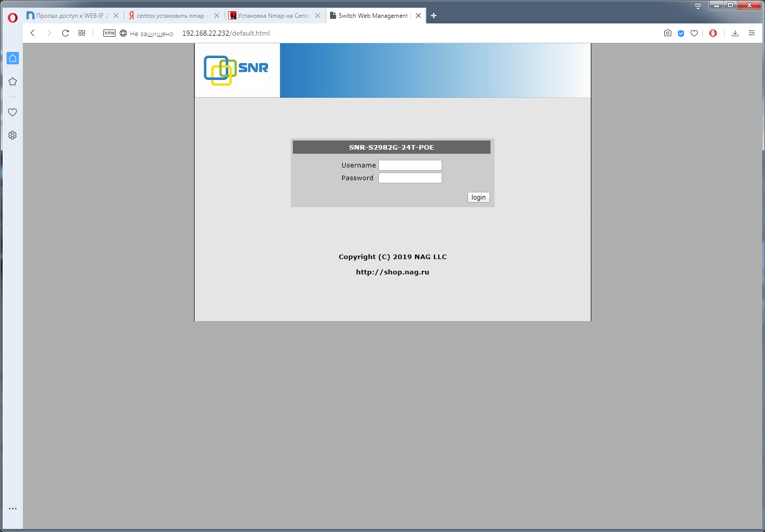Maximize the Opera window
The width and height of the screenshot is (765, 532).
(x=730, y=5)
